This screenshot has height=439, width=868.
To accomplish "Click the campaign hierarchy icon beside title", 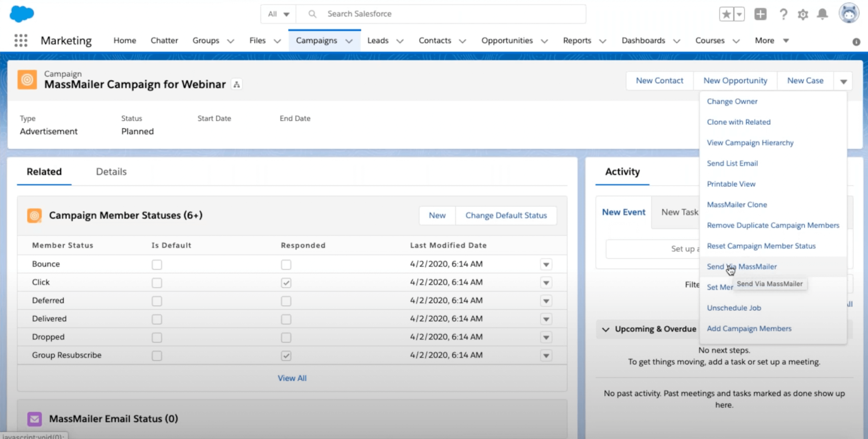I will (237, 84).
